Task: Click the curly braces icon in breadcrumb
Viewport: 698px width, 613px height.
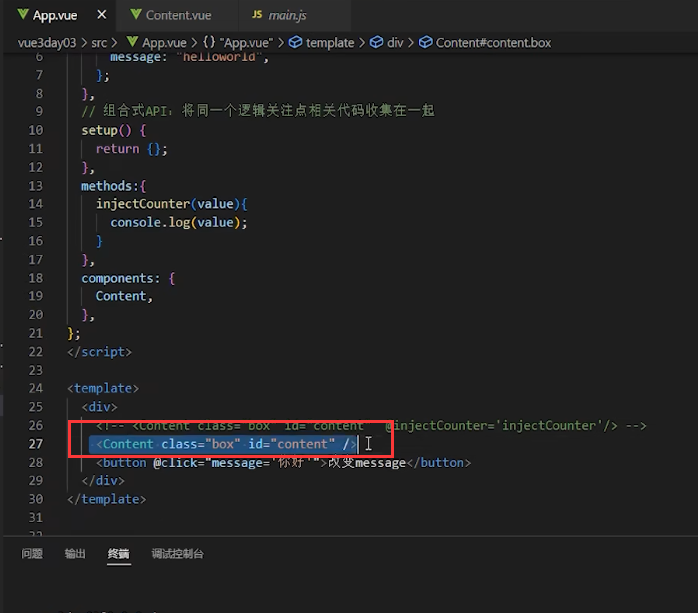Action: point(209,42)
